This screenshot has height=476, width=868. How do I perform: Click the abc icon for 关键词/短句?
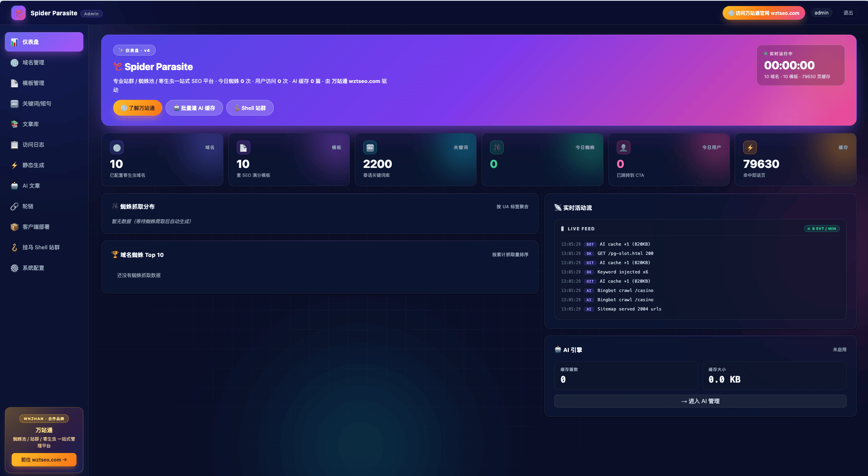click(14, 104)
